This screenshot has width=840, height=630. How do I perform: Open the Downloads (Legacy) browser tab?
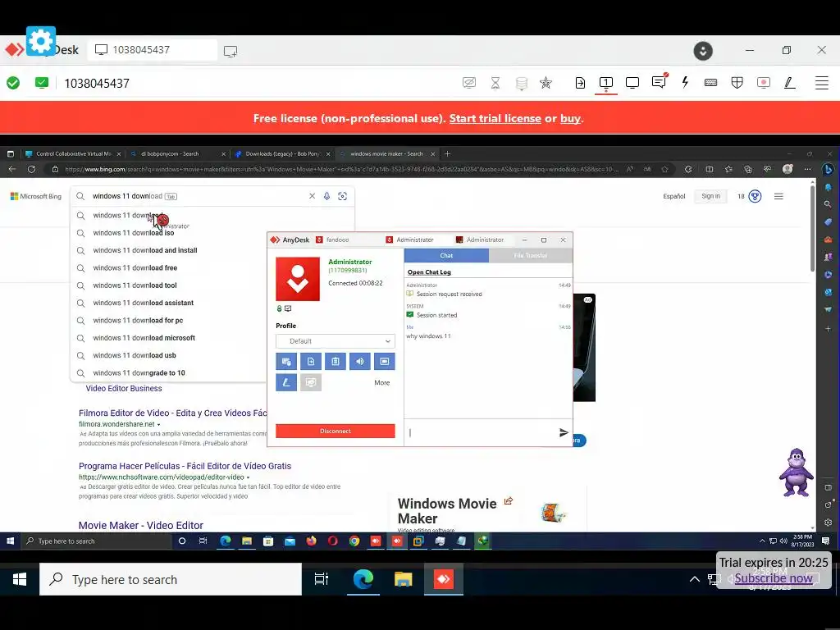pos(282,153)
